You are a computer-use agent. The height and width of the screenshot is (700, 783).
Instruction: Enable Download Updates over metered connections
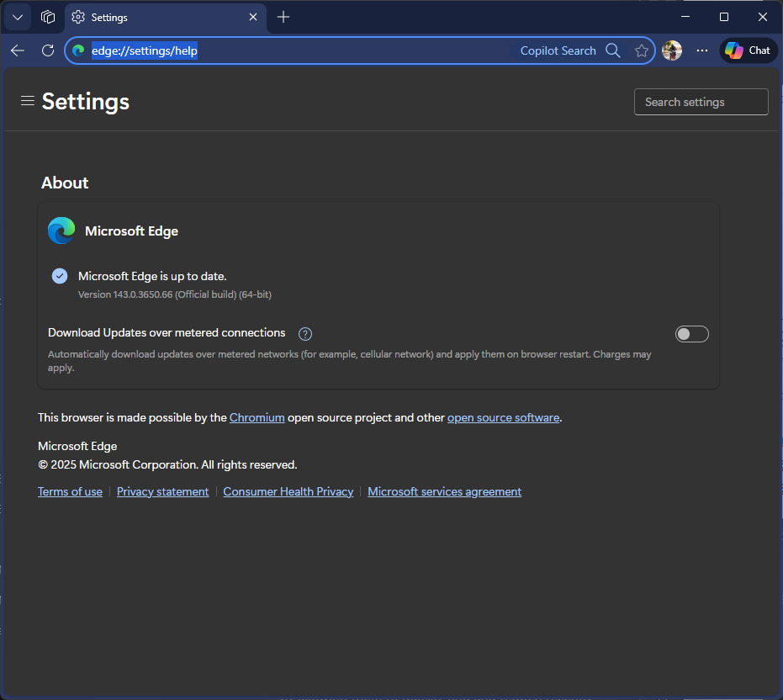point(691,334)
